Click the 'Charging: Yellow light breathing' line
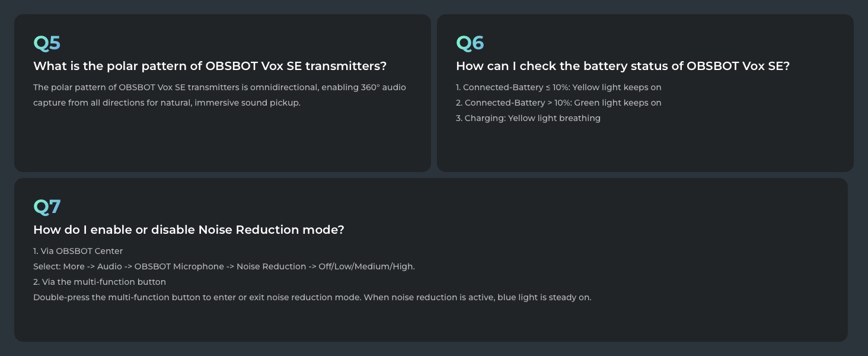868x356 pixels. click(528, 119)
